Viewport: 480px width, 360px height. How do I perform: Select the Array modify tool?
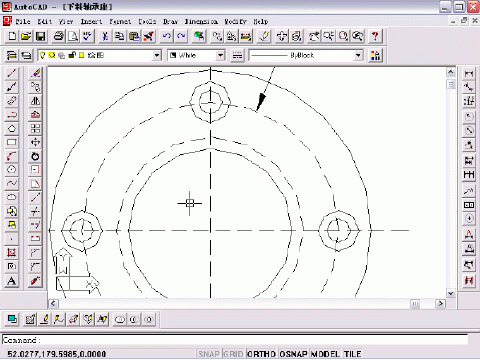[35, 128]
